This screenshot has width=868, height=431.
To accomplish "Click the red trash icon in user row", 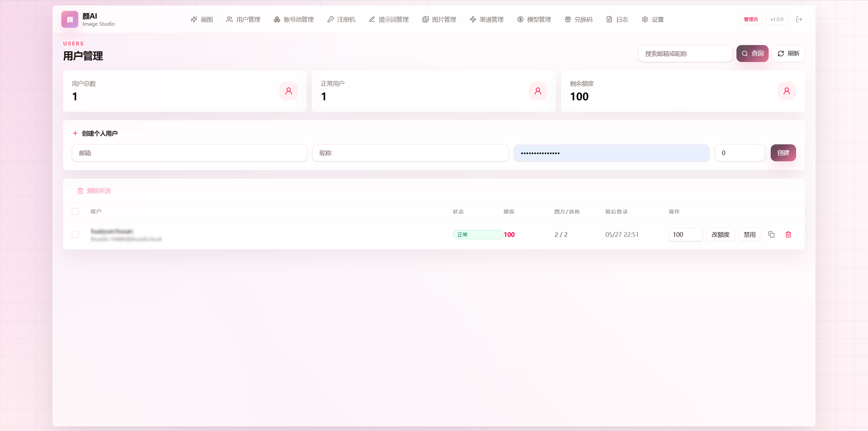I will coord(788,234).
